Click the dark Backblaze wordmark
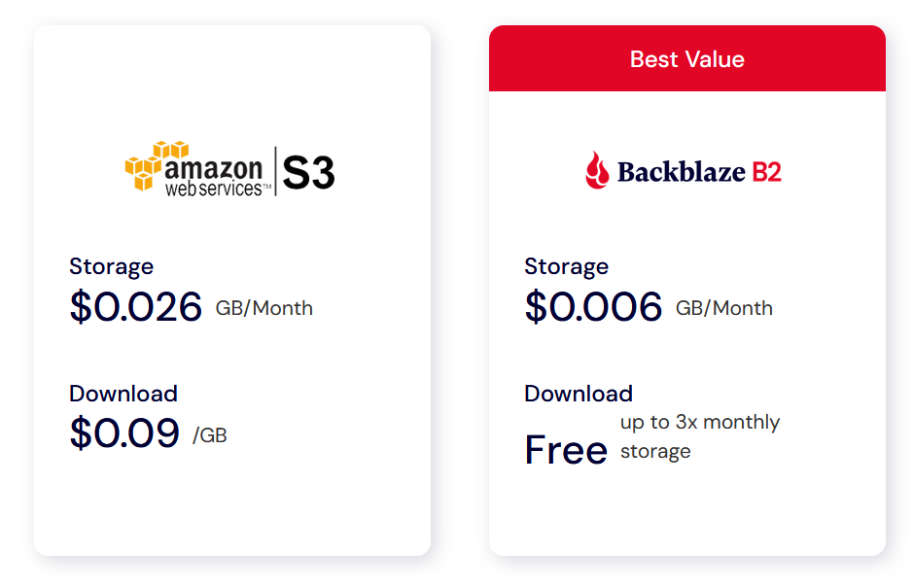913x588 pixels. click(x=681, y=172)
